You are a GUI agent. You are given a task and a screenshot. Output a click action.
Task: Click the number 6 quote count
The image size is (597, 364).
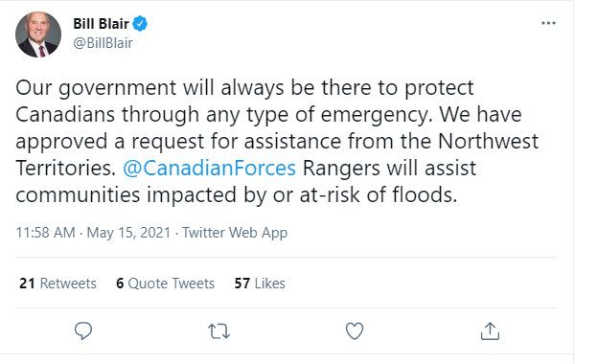pos(120,284)
